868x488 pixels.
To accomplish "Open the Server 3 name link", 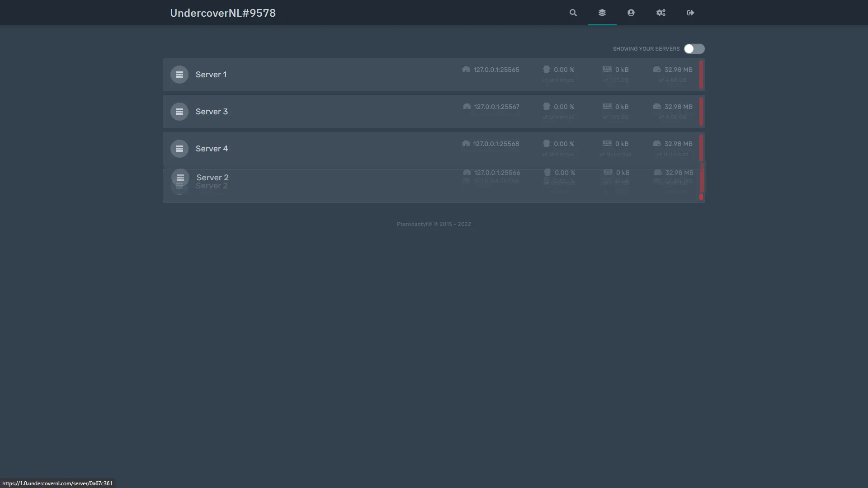I will click(x=212, y=112).
